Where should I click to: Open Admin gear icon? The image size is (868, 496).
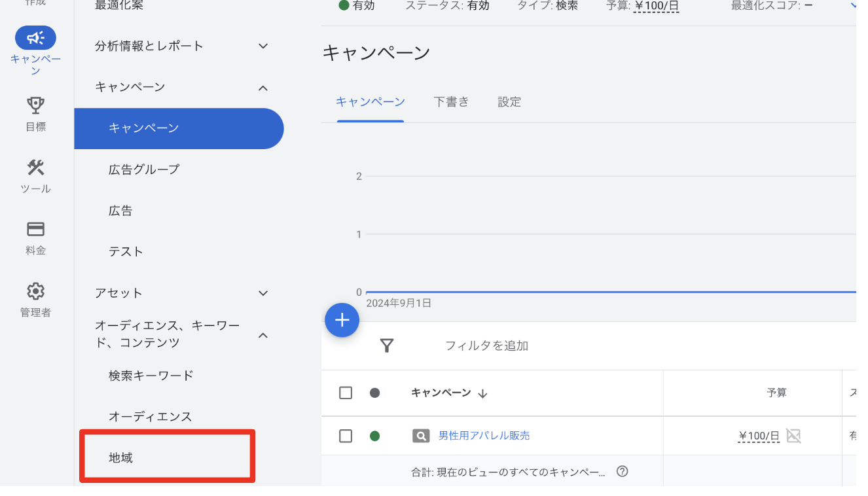[x=35, y=291]
